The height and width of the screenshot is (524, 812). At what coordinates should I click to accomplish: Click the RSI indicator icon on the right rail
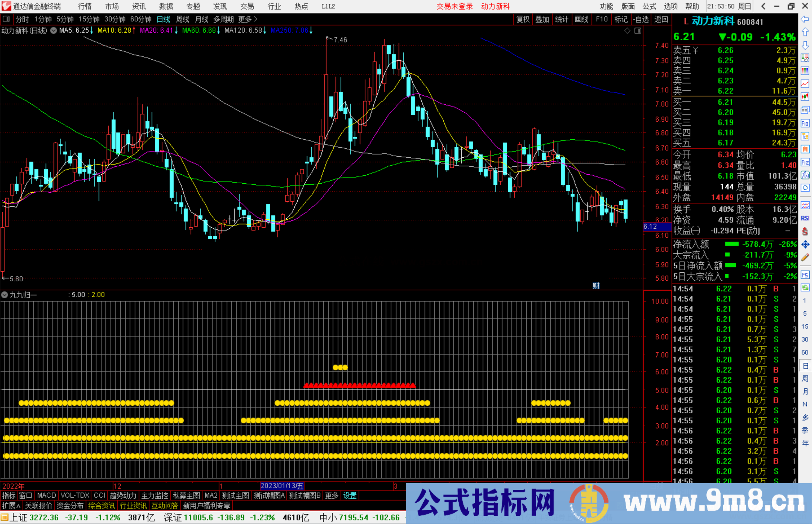(x=805, y=218)
